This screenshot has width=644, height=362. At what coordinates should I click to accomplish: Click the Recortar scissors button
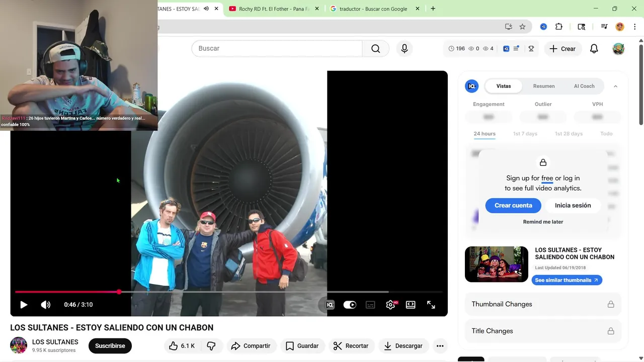click(351, 346)
